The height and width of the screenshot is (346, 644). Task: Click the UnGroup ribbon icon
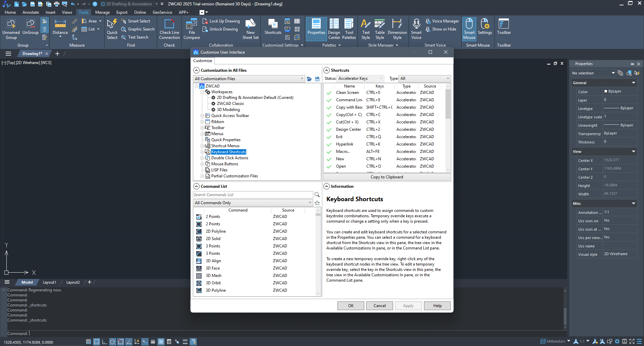(31, 27)
